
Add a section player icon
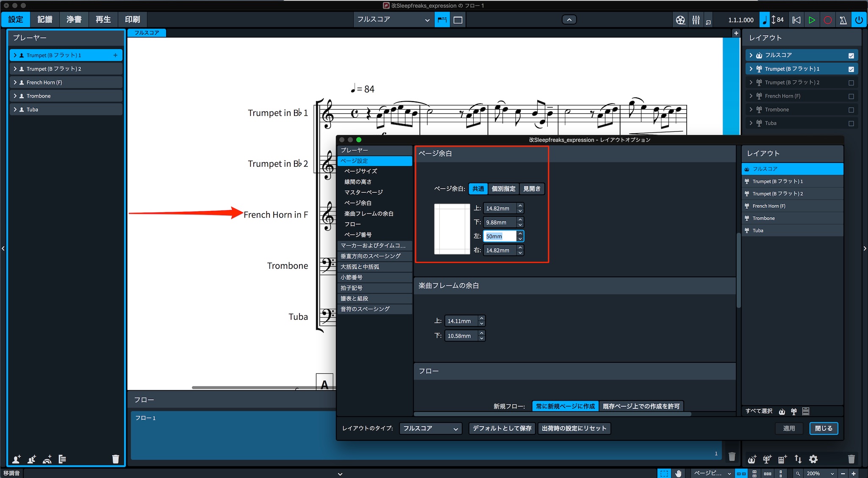32,459
